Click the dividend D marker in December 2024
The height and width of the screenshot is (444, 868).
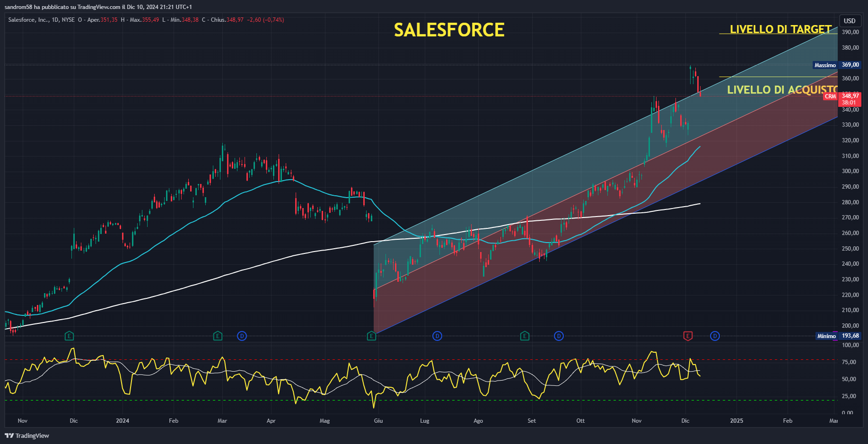(715, 336)
